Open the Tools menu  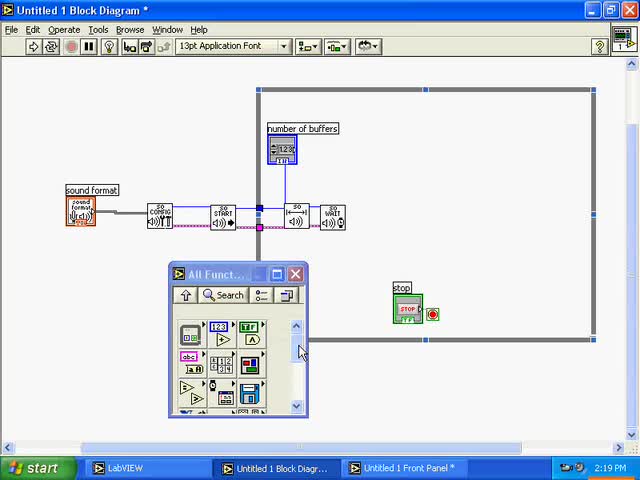(98, 30)
